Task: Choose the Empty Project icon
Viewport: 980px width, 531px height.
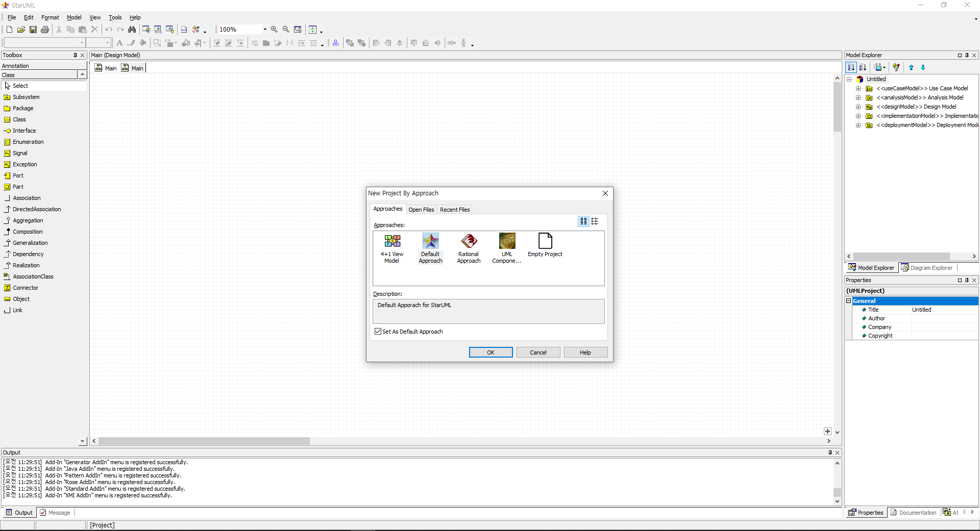Action: (545, 245)
